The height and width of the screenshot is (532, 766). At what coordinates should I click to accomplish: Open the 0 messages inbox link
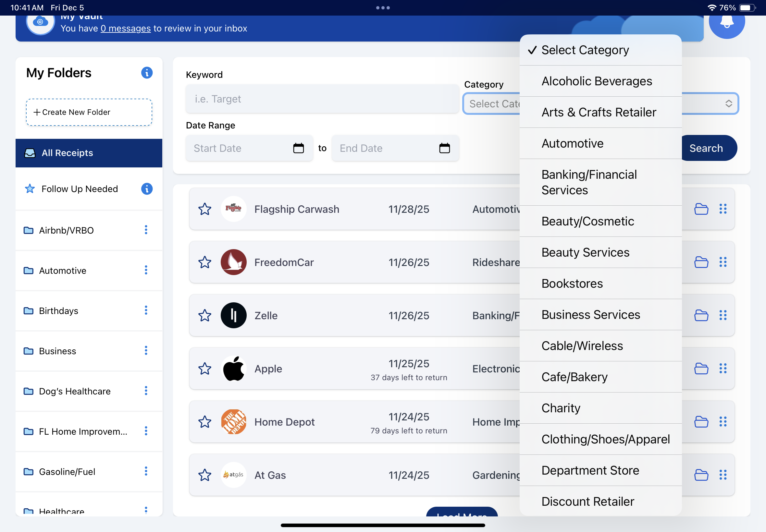tap(125, 29)
